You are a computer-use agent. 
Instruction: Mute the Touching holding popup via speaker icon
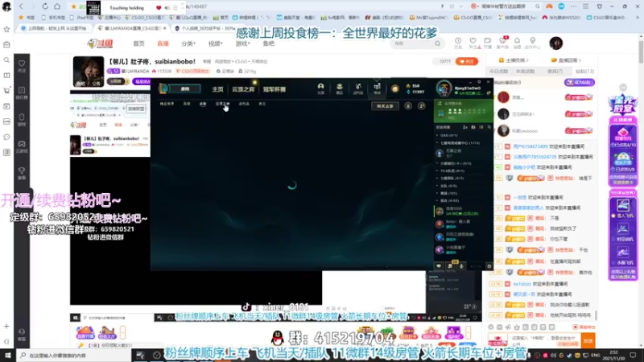point(167,8)
